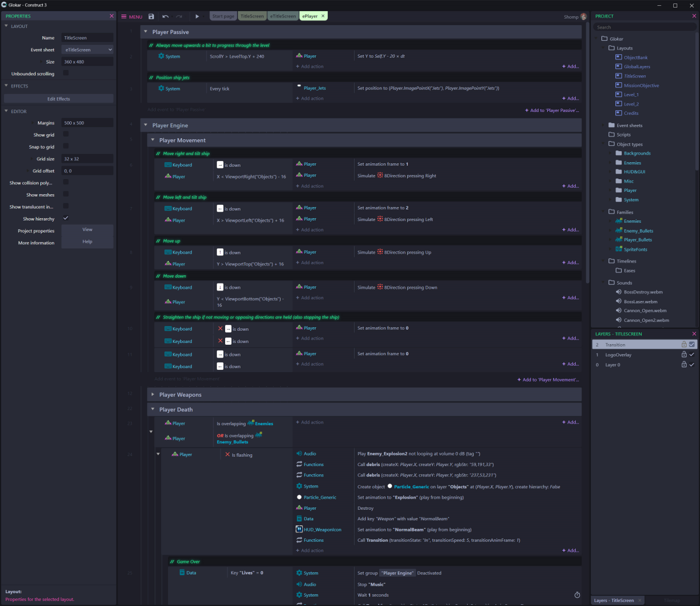Uncheck the Show hierarchy option
The image size is (700, 606).
coord(65,218)
